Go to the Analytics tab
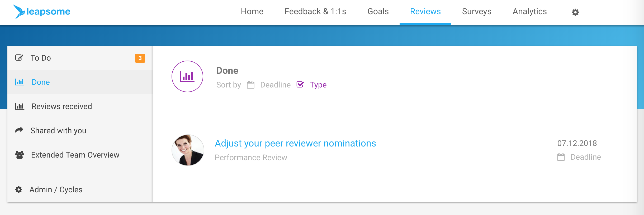The width and height of the screenshot is (644, 215). [x=530, y=12]
